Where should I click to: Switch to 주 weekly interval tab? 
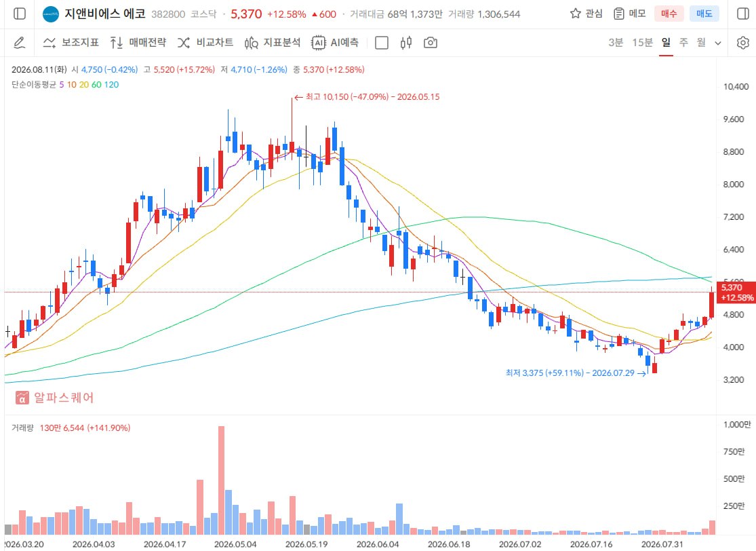pos(683,43)
